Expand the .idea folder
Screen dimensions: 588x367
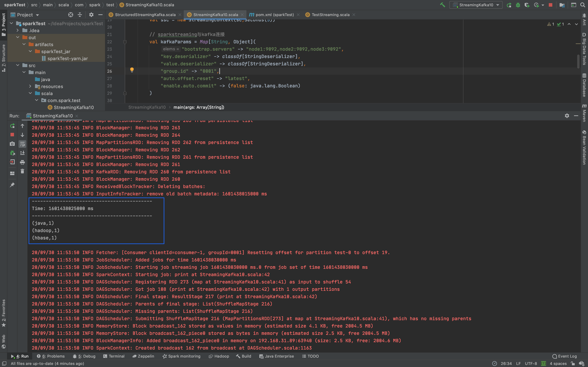[17, 31]
